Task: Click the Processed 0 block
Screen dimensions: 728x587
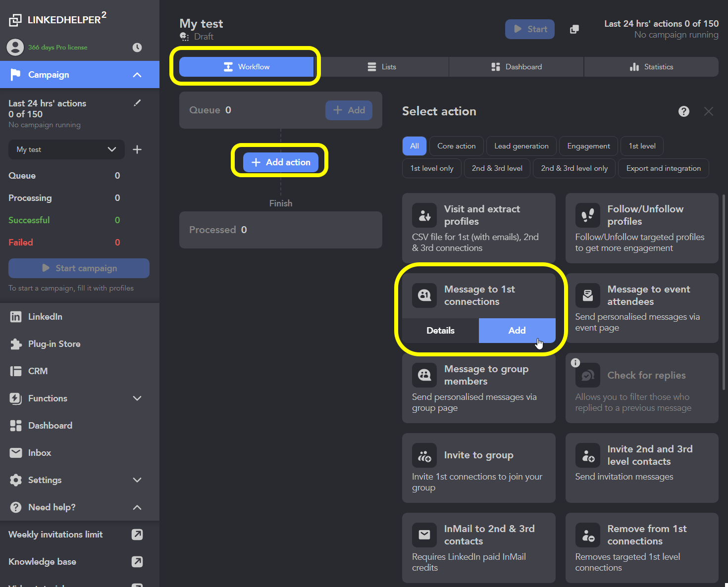Action: [x=281, y=230]
